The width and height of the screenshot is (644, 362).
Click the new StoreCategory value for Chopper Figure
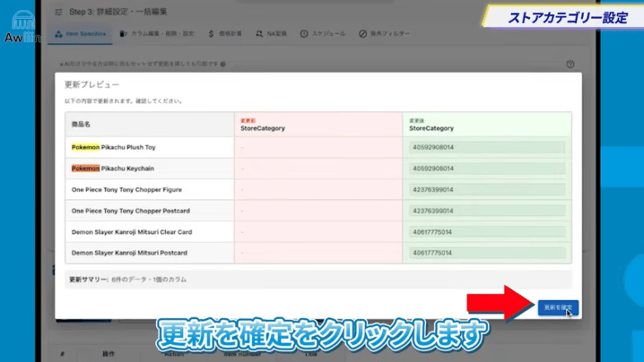click(x=486, y=189)
